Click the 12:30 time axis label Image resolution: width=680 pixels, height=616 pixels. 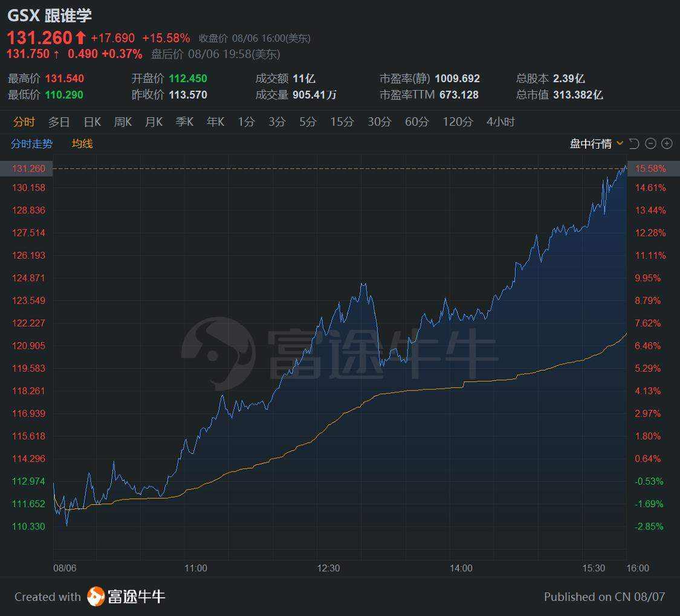pos(328,568)
